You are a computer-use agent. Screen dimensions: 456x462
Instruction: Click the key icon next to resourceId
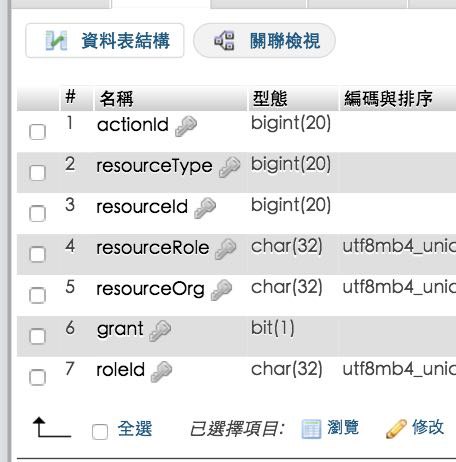click(205, 208)
